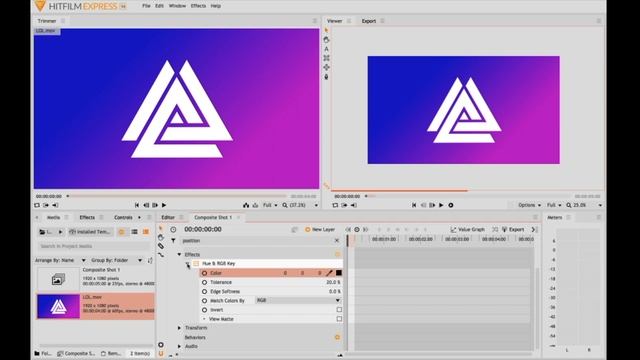
Task: Select the rectangle mask tool in Viewer
Action: (326, 58)
